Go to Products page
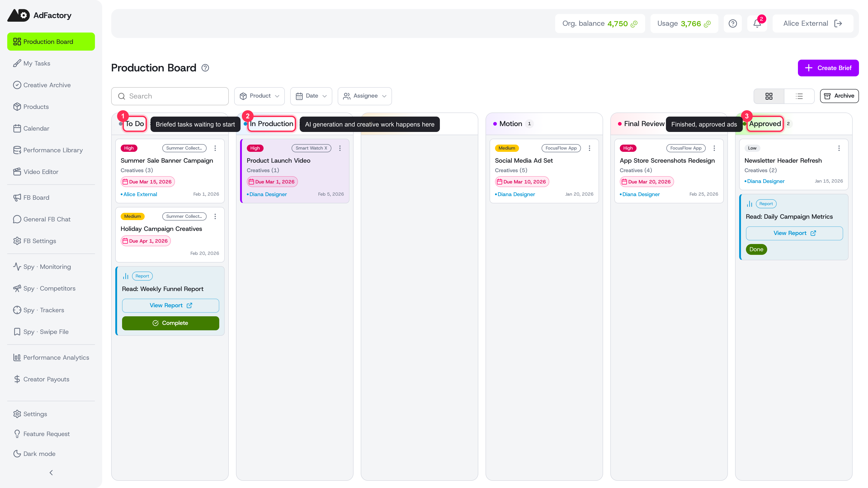Screen dimensions: 868x488 (x=51, y=107)
